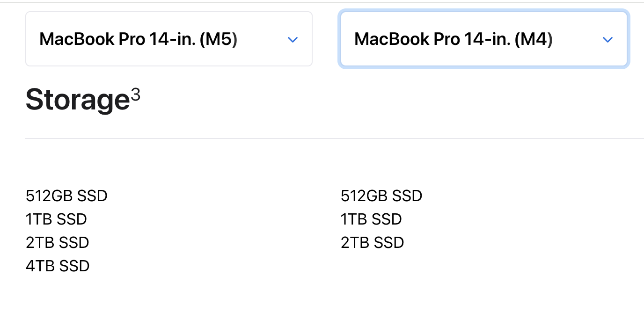This screenshot has width=644, height=334.
Task: Click the Storage section heading
Action: (77, 100)
